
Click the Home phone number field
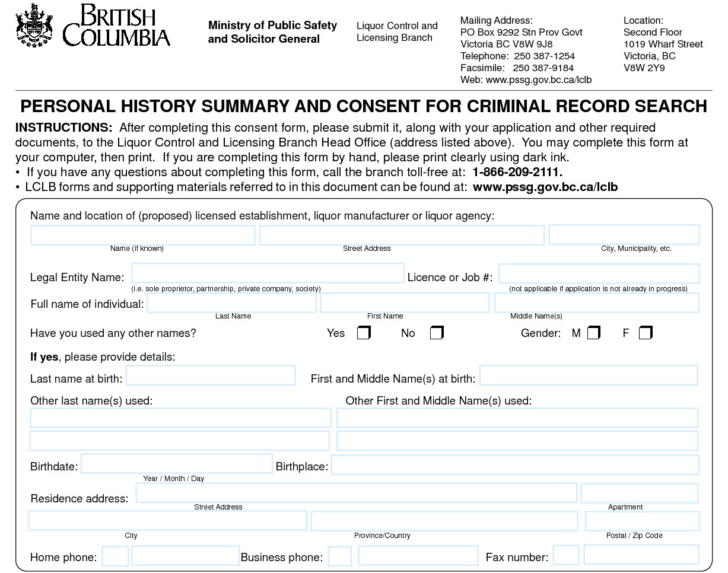click(185, 556)
